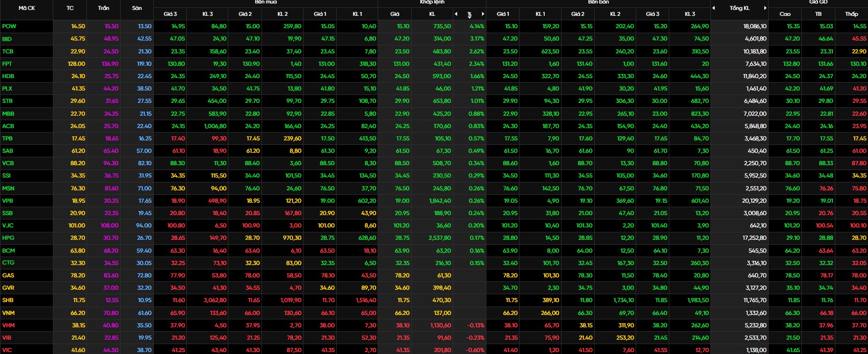Select the VHM ticker
The width and height of the screenshot is (868, 354).
8,325
